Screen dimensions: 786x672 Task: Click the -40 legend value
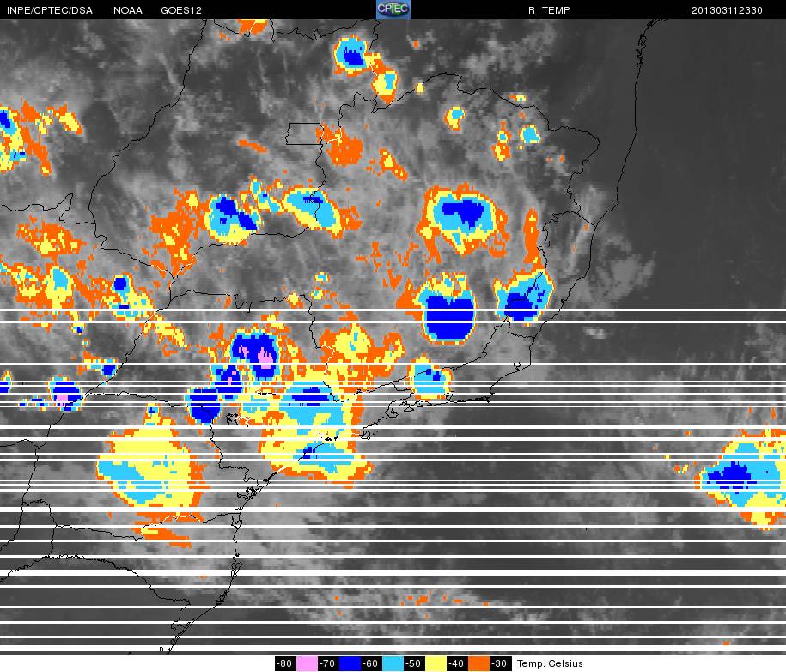pyautogui.click(x=457, y=663)
